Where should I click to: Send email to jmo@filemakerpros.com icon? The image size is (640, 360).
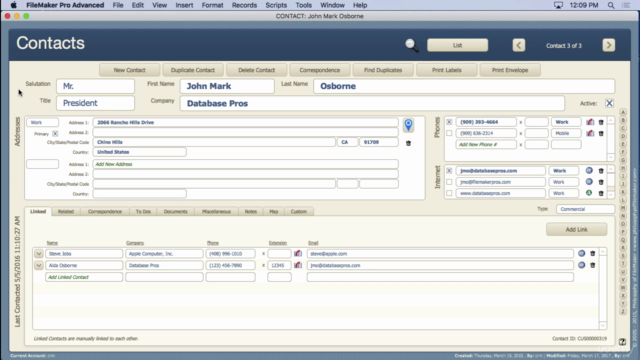pyautogui.click(x=589, y=182)
